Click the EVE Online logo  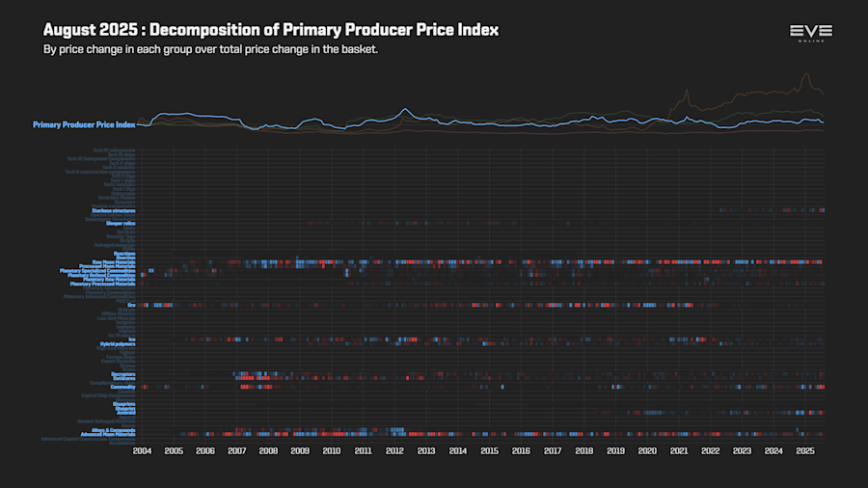point(811,33)
